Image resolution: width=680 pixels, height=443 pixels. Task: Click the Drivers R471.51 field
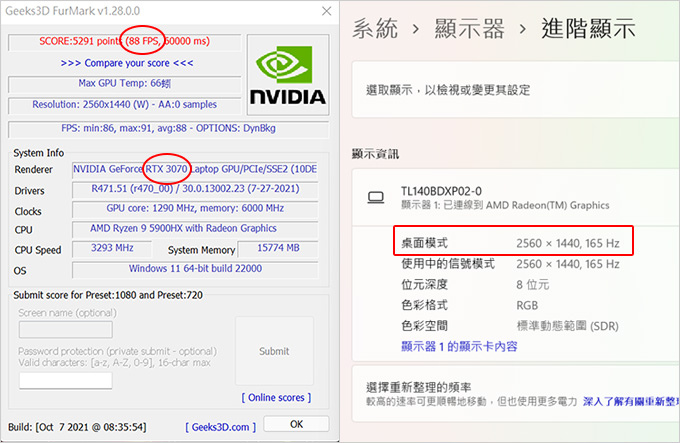(195, 189)
